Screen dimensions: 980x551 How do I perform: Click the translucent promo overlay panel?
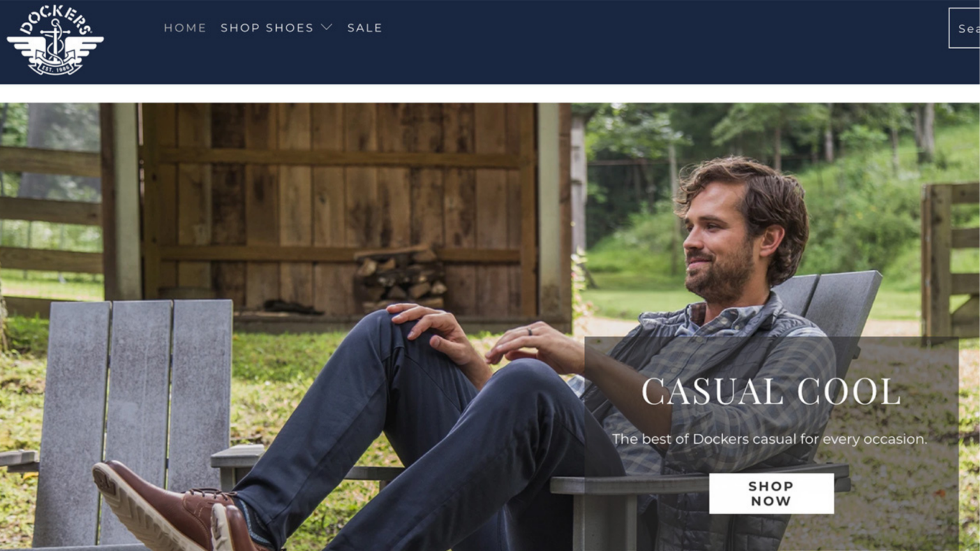tap(771, 443)
